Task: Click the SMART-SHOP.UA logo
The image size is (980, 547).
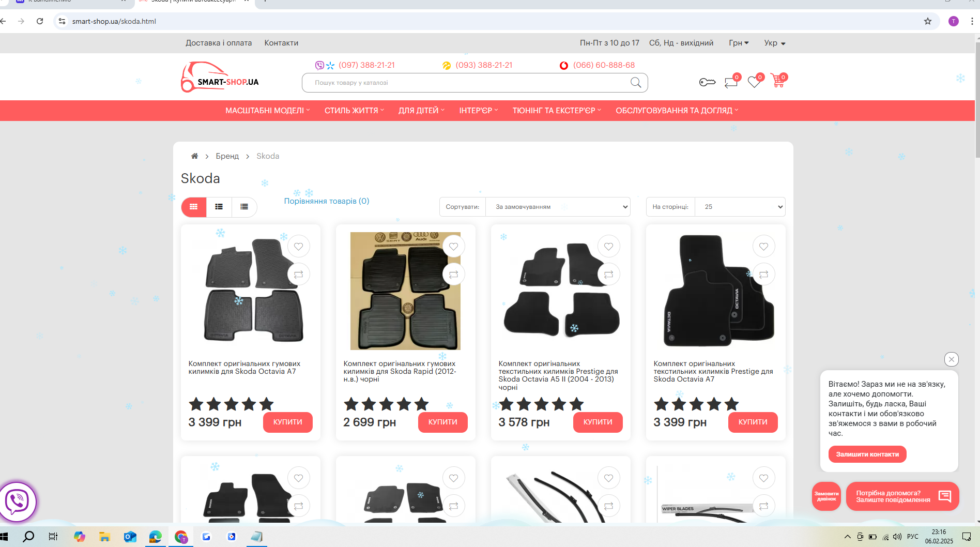Action: point(220,78)
